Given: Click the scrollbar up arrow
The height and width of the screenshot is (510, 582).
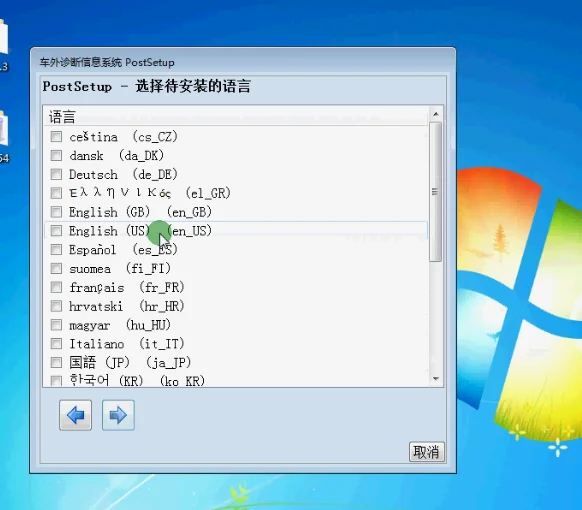Looking at the screenshot, I should 436,114.
